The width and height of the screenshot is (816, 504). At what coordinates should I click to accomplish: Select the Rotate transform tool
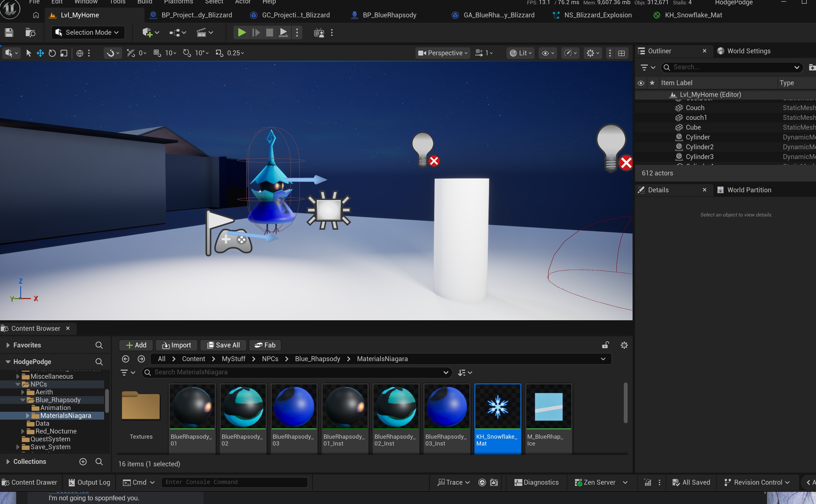(x=52, y=53)
